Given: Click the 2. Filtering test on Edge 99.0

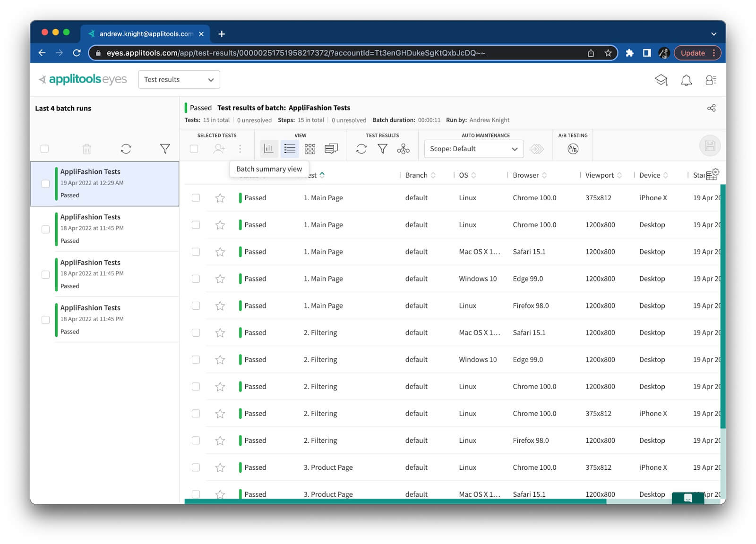Looking at the screenshot, I should click(x=320, y=360).
